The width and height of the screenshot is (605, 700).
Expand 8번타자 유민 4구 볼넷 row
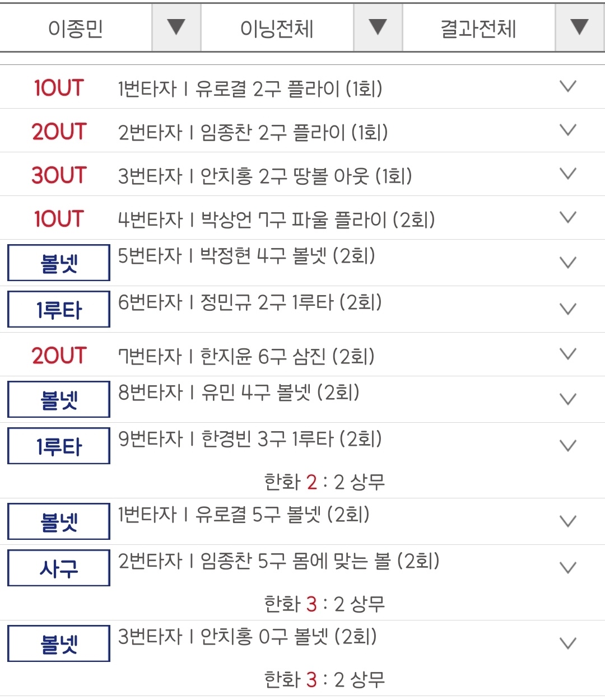pos(568,399)
